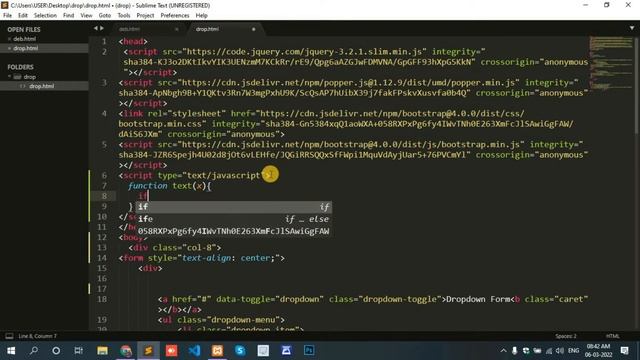Open XAMPP from the taskbar
The image size is (640, 360).
pos(217,351)
